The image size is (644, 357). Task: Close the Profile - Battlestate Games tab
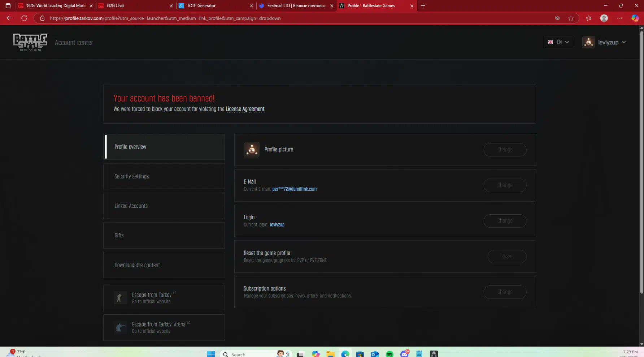pos(412,6)
